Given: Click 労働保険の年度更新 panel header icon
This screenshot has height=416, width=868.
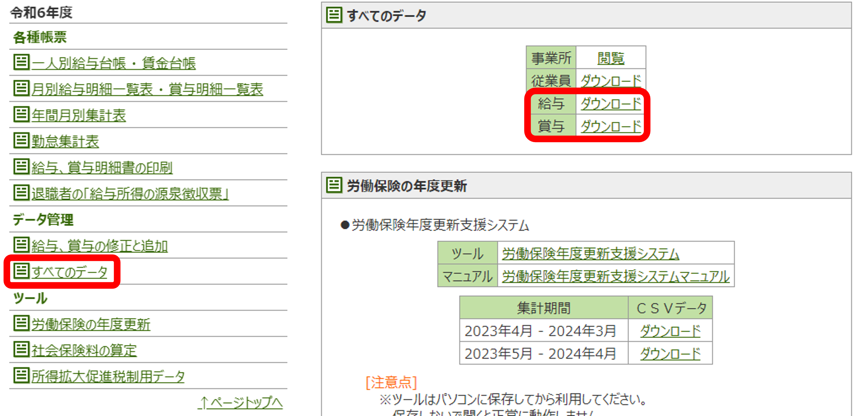Looking at the screenshot, I should 334,185.
